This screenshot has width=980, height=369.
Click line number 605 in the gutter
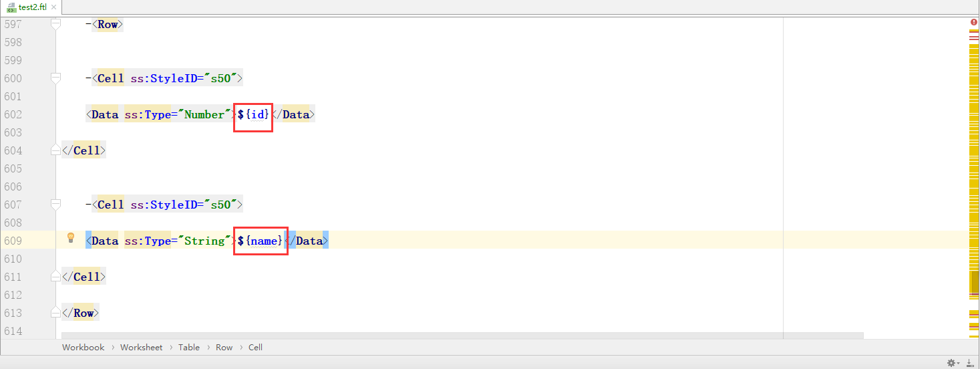[x=13, y=168]
